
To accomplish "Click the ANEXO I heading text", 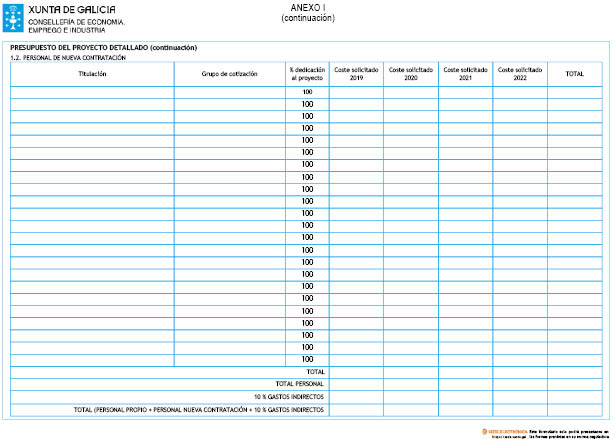I will tap(307, 8).
